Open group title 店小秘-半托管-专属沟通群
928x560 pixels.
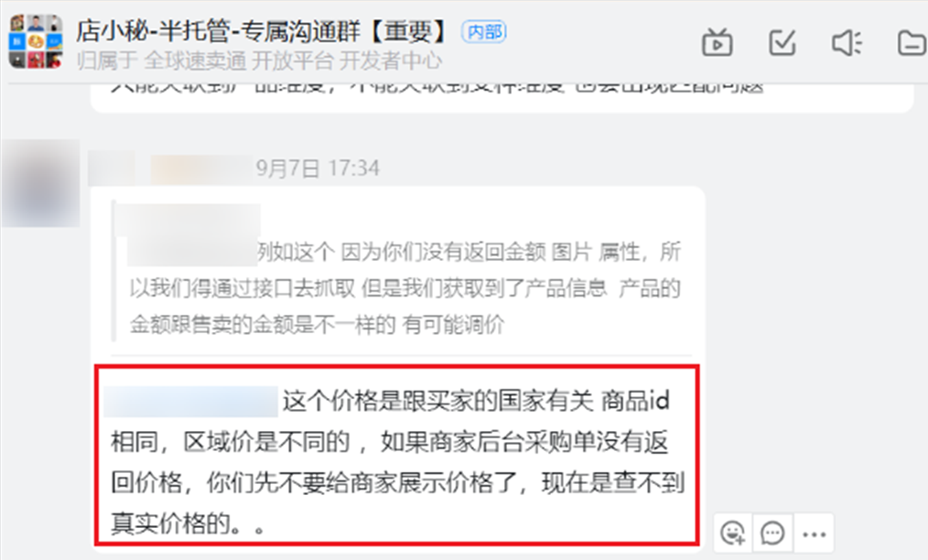(261, 31)
